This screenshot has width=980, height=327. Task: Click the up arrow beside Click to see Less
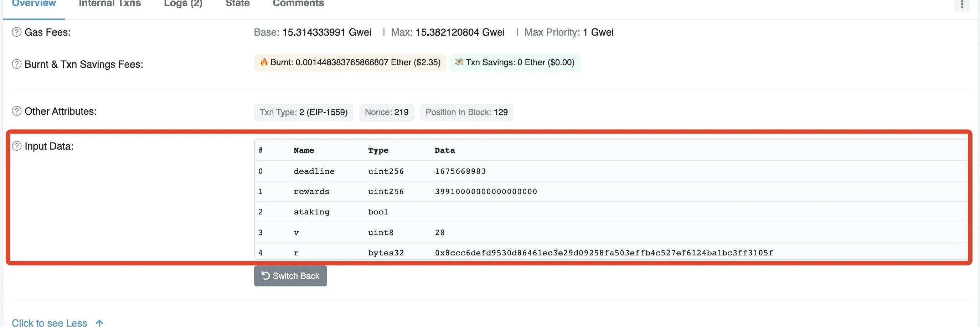99,323
